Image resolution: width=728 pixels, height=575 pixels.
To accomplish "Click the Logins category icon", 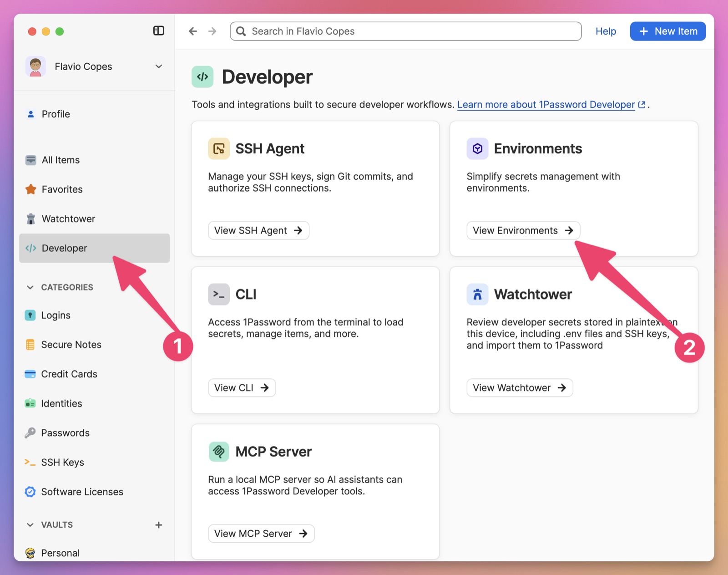I will (30, 315).
